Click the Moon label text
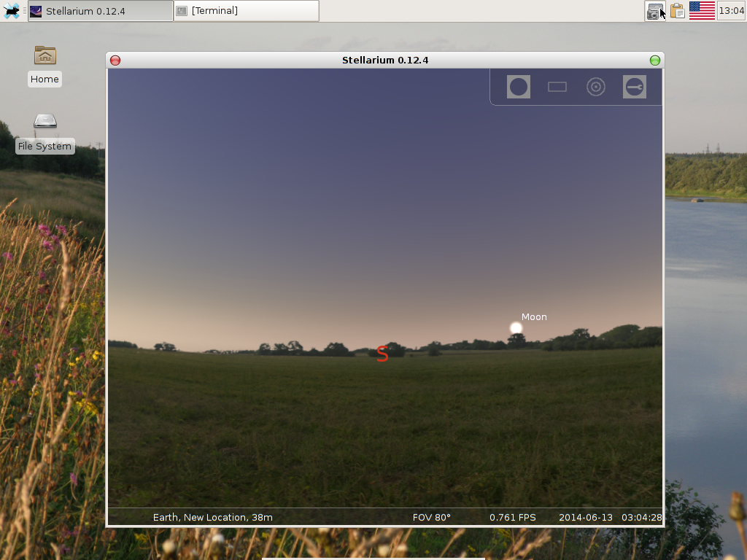This screenshot has height=560, width=747. tap(534, 316)
